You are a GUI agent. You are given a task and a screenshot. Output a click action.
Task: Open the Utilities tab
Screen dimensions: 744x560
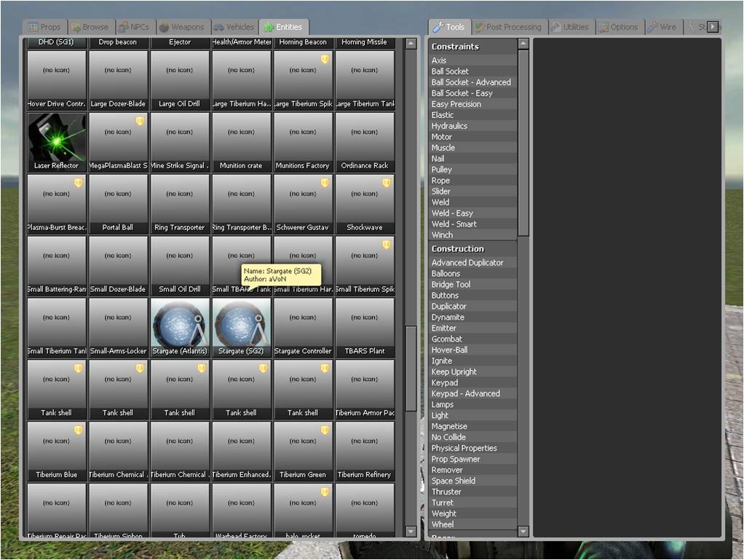pyautogui.click(x=571, y=27)
